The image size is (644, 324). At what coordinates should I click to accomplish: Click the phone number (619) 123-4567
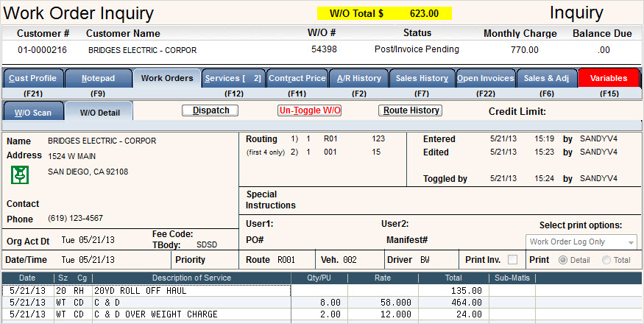click(x=76, y=218)
